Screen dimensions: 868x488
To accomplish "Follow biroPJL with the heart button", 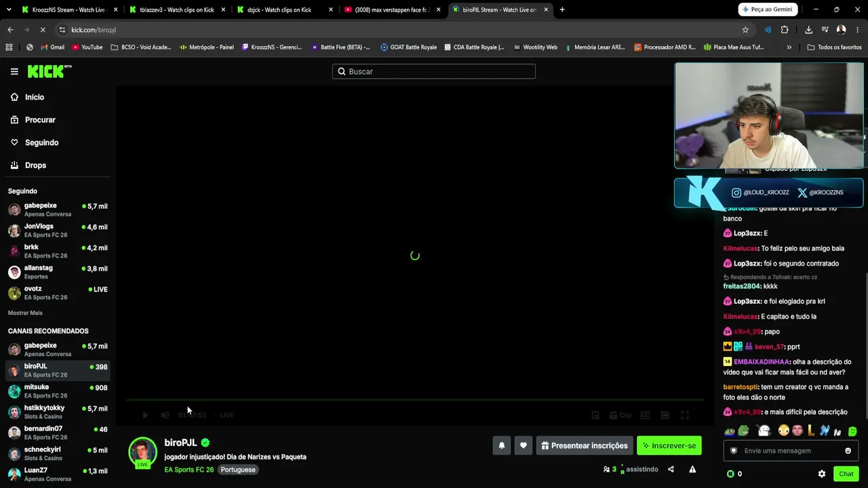I will pos(523,445).
